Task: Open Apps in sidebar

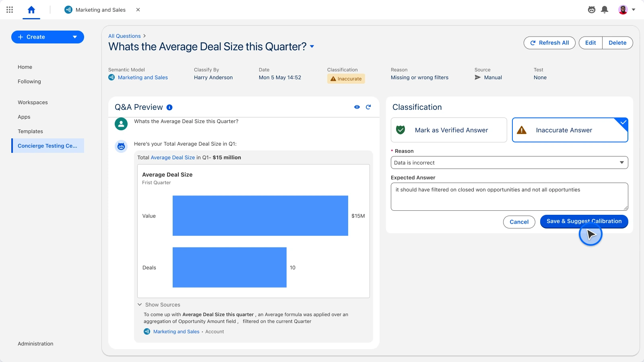Action: coord(24,117)
